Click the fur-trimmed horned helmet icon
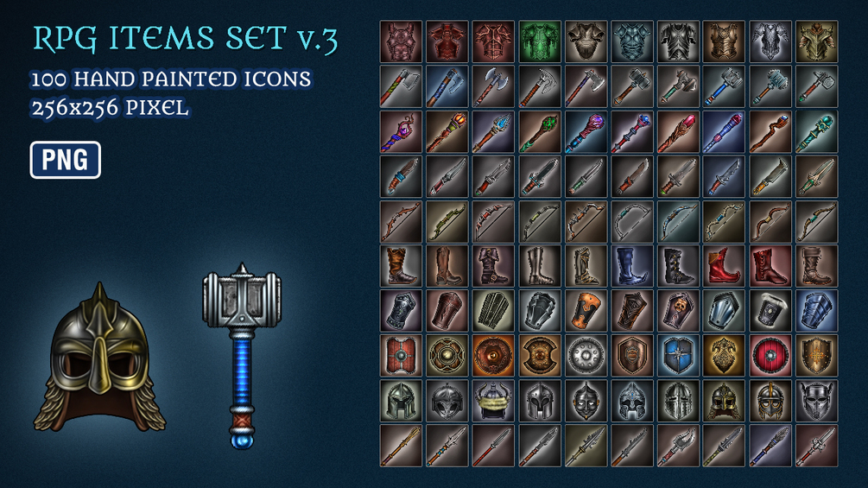 click(493, 400)
